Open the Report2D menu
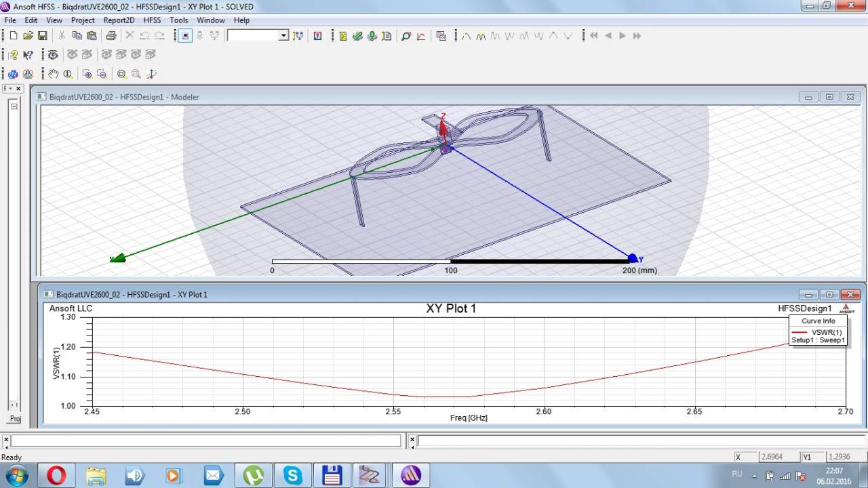The height and width of the screenshot is (488, 868). click(119, 20)
